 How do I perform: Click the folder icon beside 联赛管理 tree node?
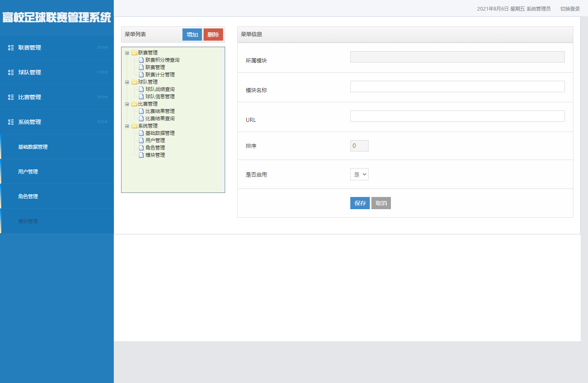click(x=134, y=52)
